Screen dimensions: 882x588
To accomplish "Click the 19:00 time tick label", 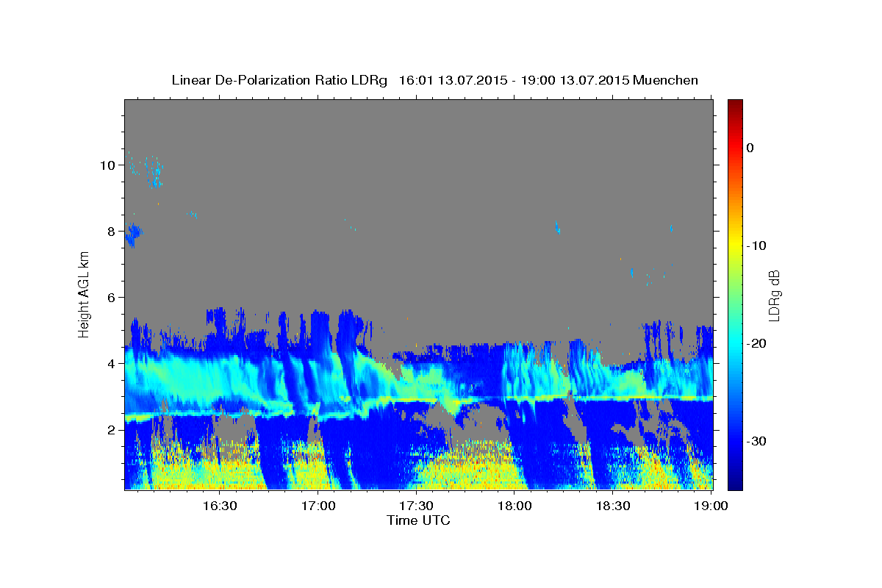I will coord(711,506).
